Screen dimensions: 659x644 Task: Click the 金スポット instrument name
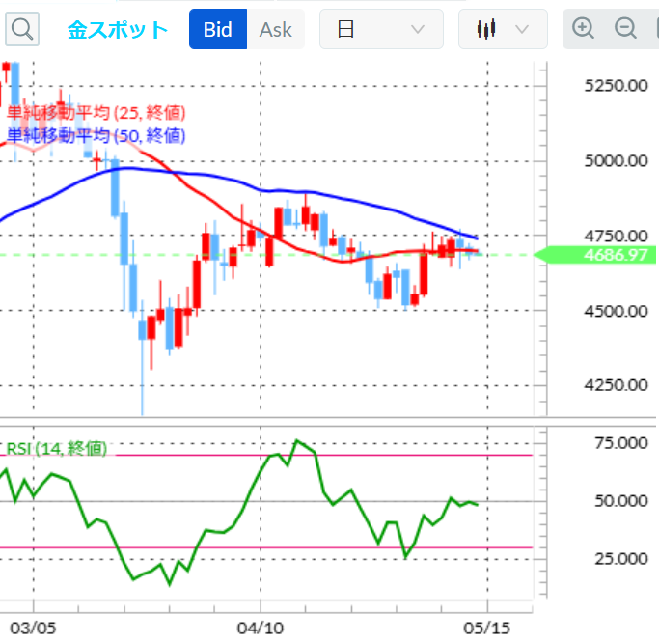(x=118, y=30)
